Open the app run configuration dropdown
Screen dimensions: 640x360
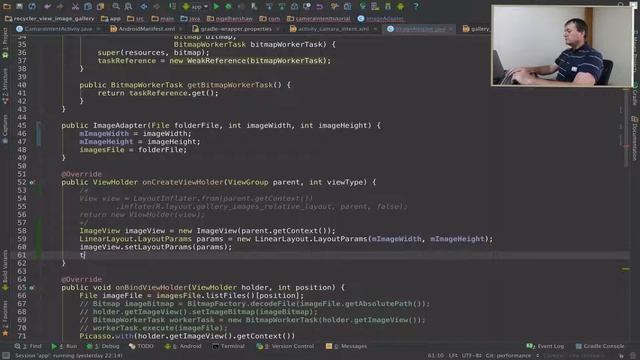tap(195, 7)
